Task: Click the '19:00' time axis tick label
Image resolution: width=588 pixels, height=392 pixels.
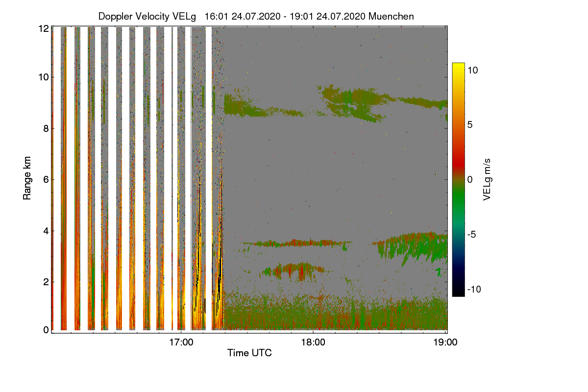Action: pos(445,342)
